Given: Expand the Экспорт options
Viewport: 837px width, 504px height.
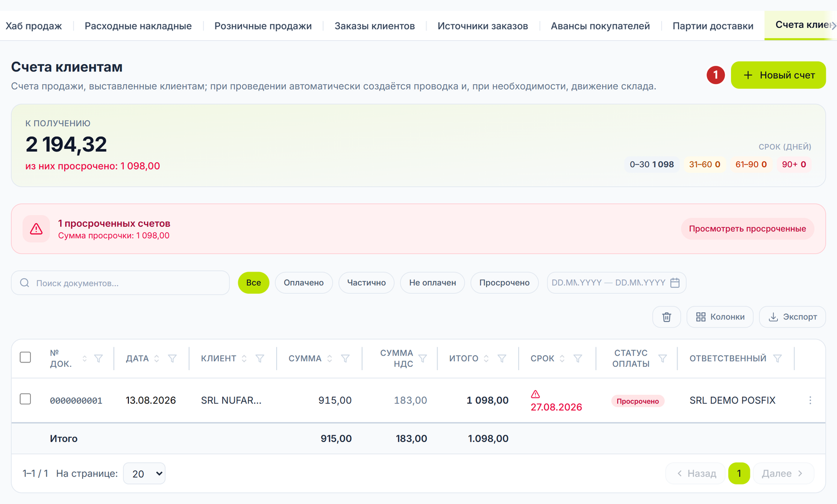Looking at the screenshot, I should [792, 317].
